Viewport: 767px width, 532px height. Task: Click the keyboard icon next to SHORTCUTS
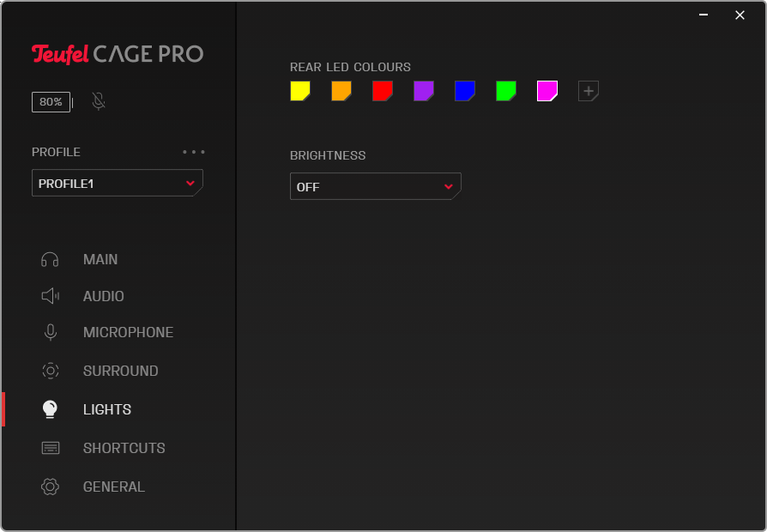point(51,448)
